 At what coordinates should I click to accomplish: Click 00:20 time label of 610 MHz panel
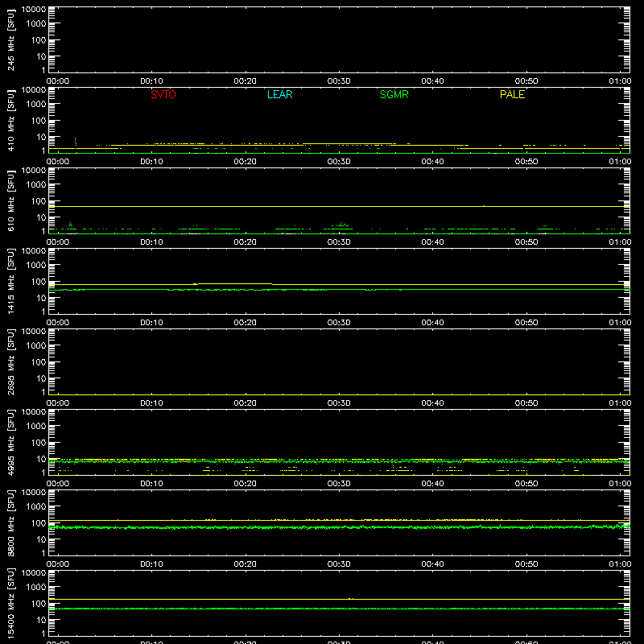click(x=246, y=242)
